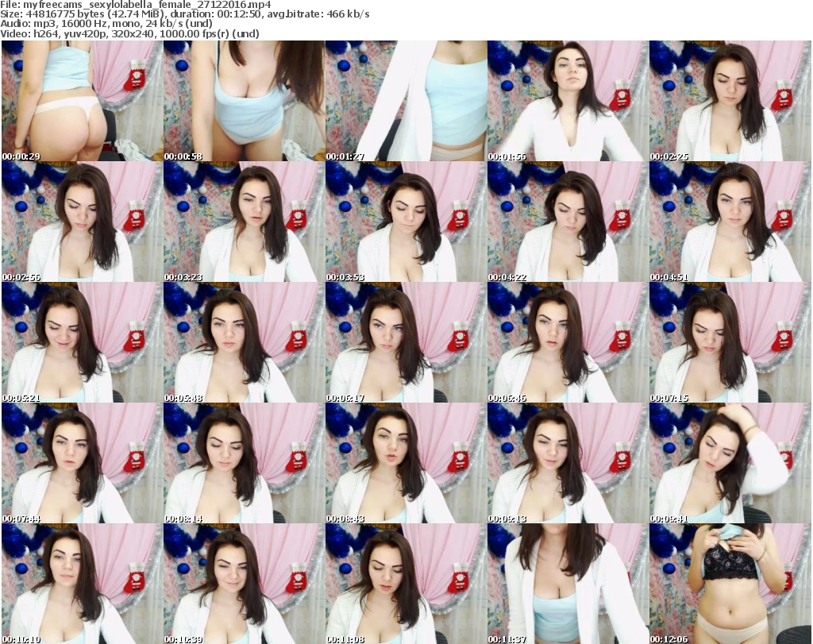
Task: Select the frame at 00:10:10
Action: [81, 584]
